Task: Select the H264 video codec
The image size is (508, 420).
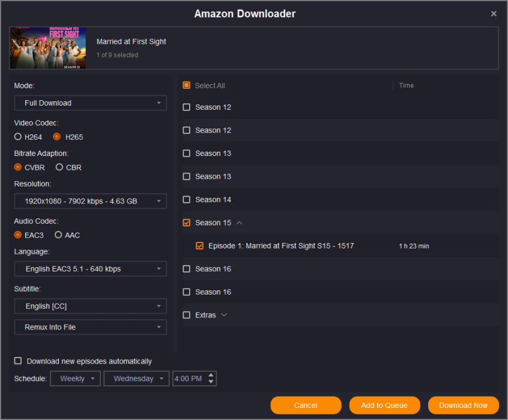Action: tap(18, 137)
